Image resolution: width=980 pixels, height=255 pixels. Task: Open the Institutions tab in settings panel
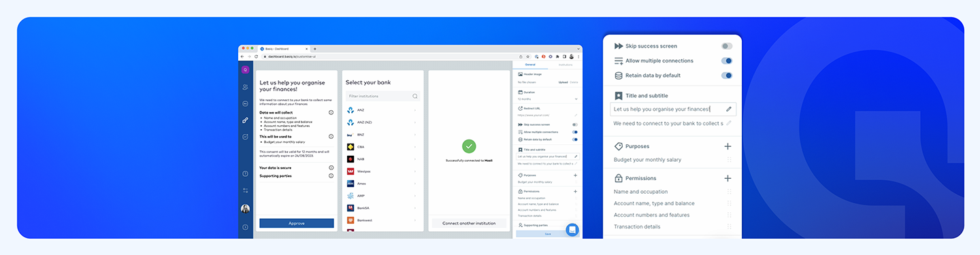pyautogui.click(x=566, y=65)
